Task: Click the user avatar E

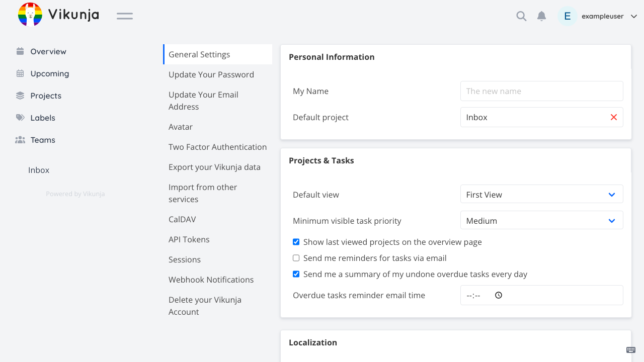Action: coord(568,16)
